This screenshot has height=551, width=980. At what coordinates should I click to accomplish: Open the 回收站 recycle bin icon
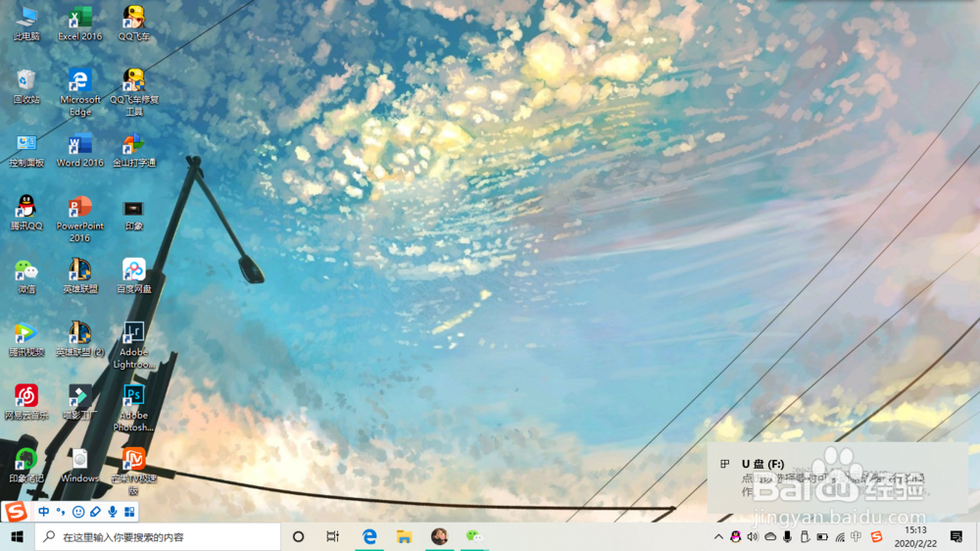pyautogui.click(x=26, y=86)
